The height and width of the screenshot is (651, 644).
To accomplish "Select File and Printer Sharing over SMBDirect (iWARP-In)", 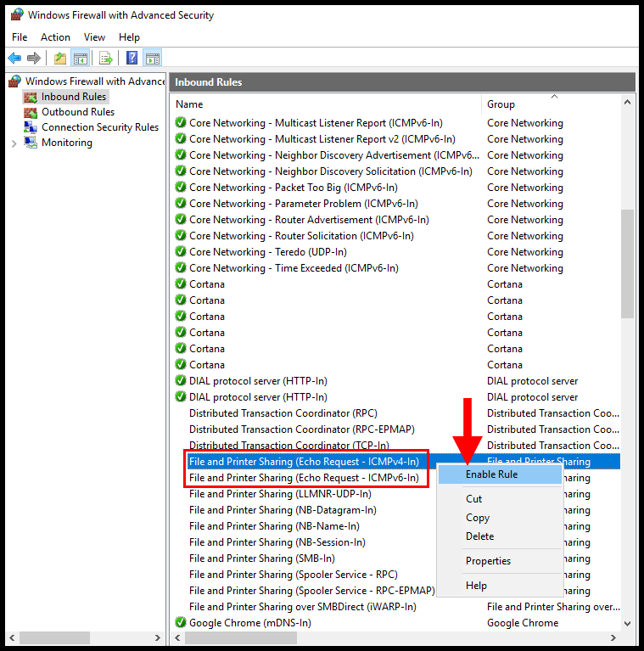I will [303, 607].
